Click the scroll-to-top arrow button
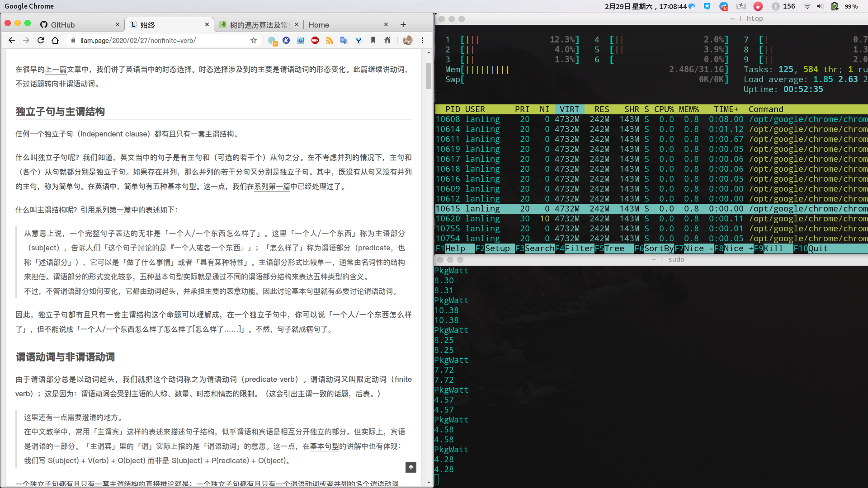The image size is (868, 488). coord(410,467)
